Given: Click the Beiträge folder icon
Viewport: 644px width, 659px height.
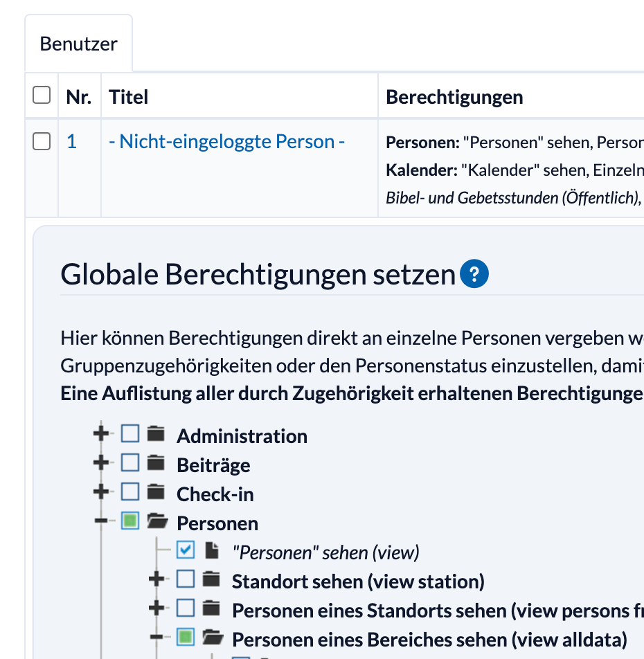Looking at the screenshot, I should (156, 462).
